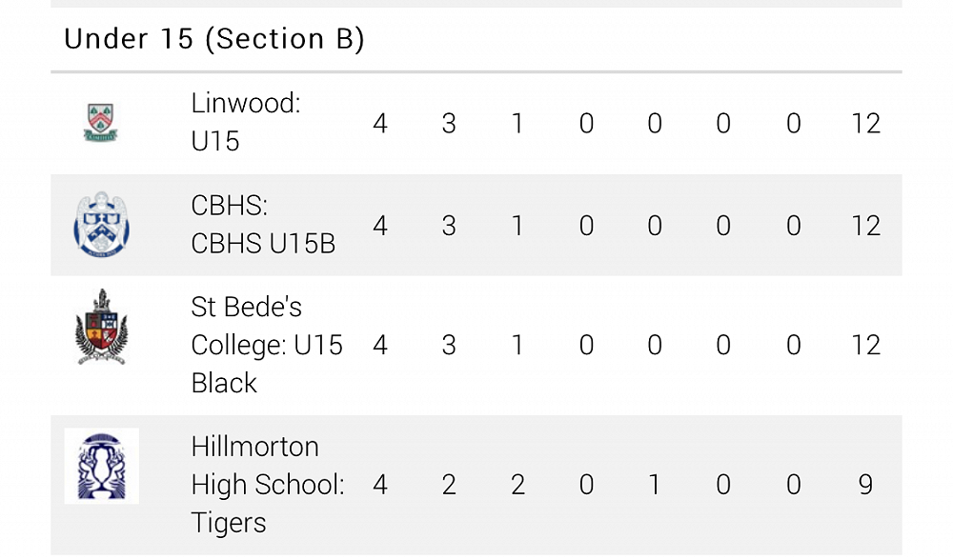Screen dimensions: 953x560
Task: Select the Under 15 (Section B) heading
Action: 214,39
